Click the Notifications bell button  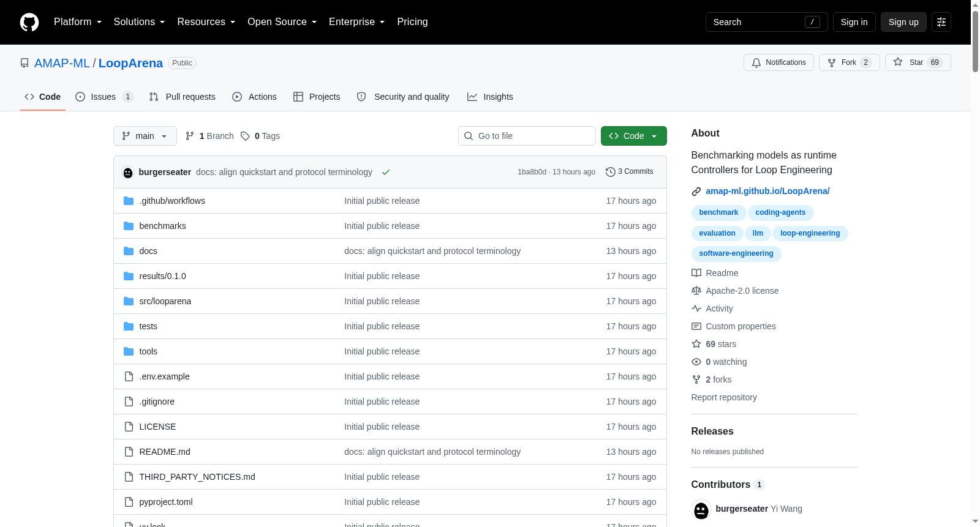tap(778, 62)
